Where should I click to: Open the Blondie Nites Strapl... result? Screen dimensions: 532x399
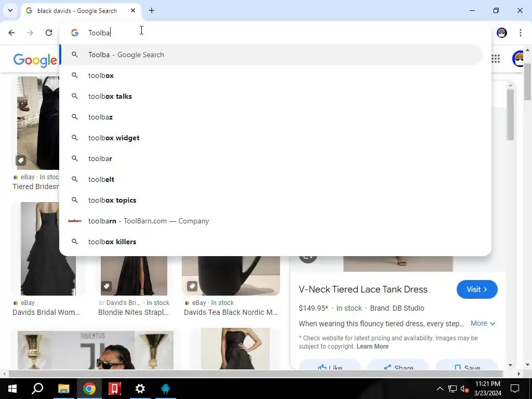[134, 312]
